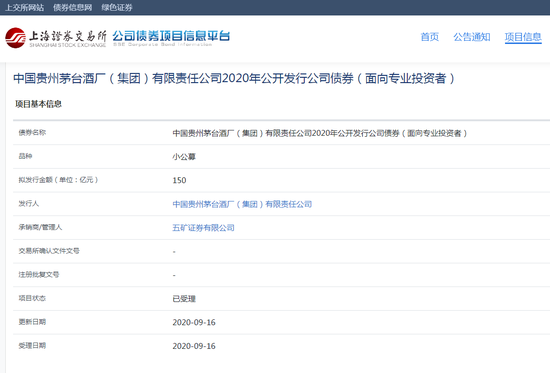Select the 2020-09-16 value in 更新日期 row
The width and height of the screenshot is (550, 373).
point(194,322)
